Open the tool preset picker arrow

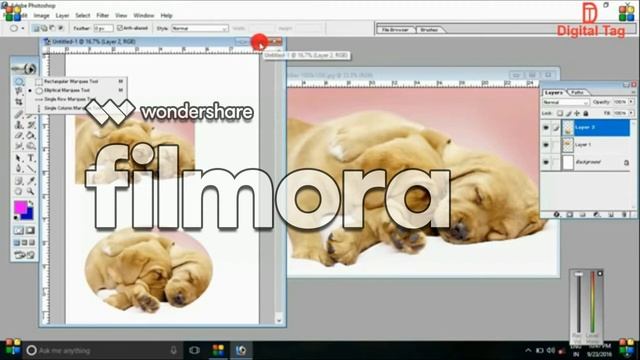23,28
